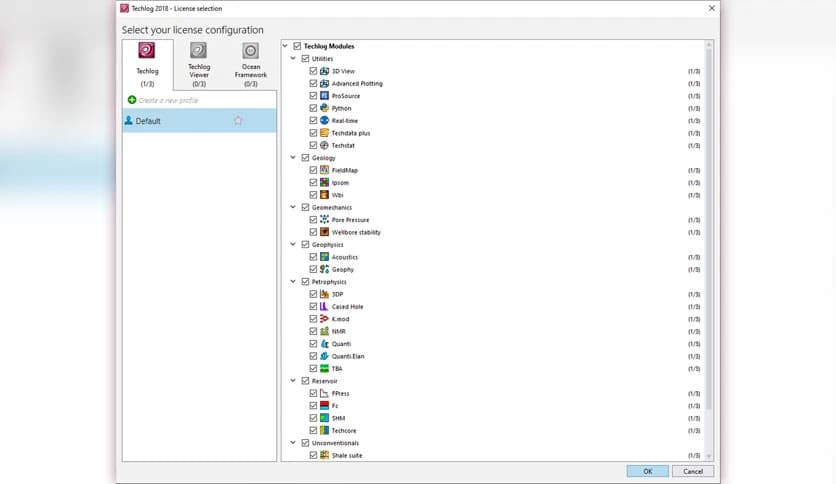Close the License selection dialog

[711, 8]
